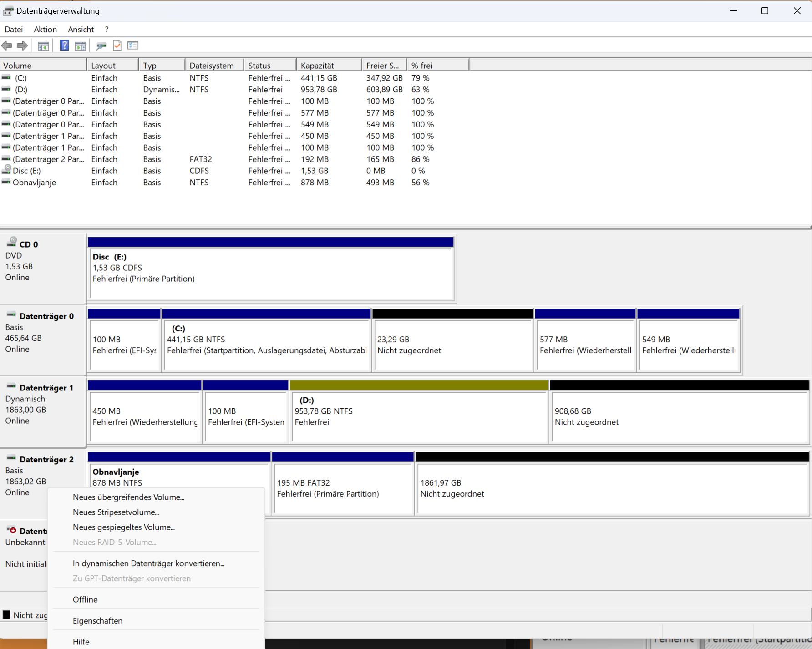Toggle the console tree show/hide toolbar icon
This screenshot has height=649, width=812.
tap(43, 46)
